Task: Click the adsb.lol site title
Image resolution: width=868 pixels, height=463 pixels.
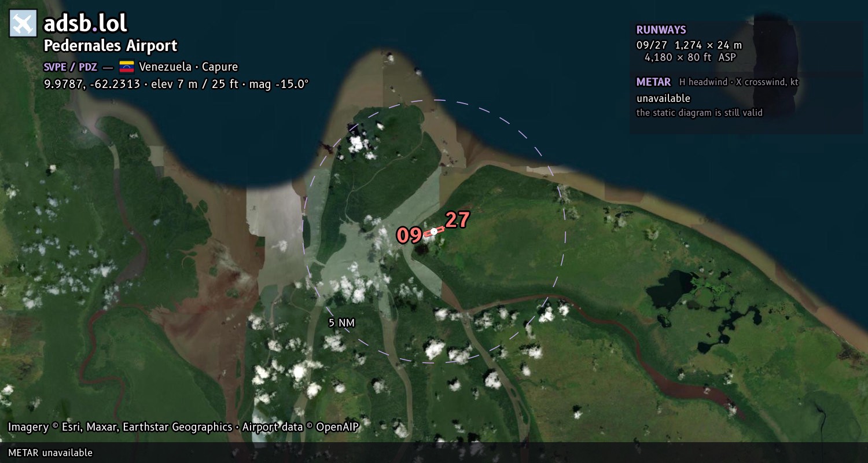Action: (x=85, y=24)
